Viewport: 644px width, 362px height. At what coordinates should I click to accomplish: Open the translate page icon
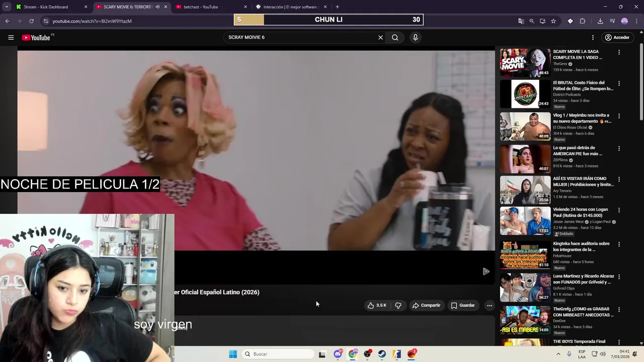pos(521,21)
